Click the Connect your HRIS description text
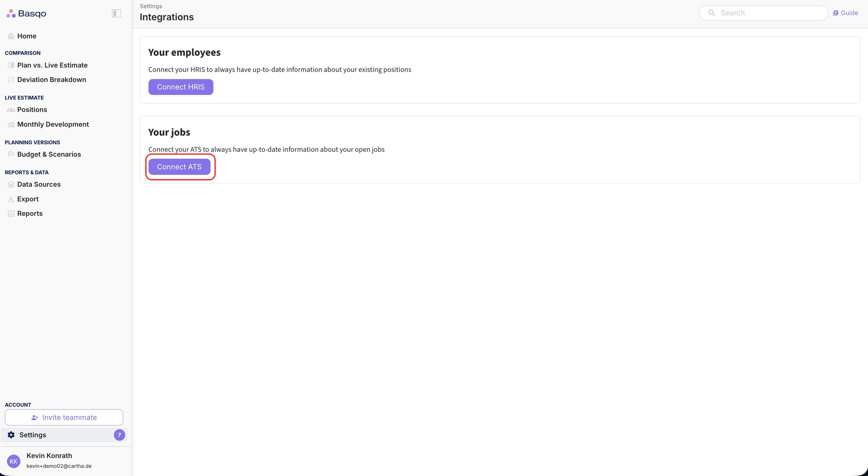 280,70
